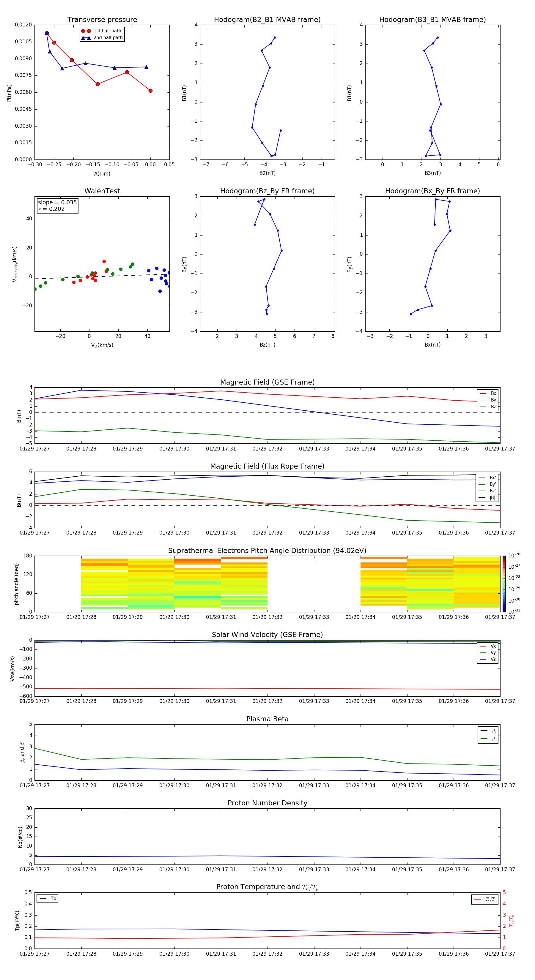Click the 'Hodogram(Bx_By FR frame)' title
This screenshot has width=535, height=980.
click(432, 191)
